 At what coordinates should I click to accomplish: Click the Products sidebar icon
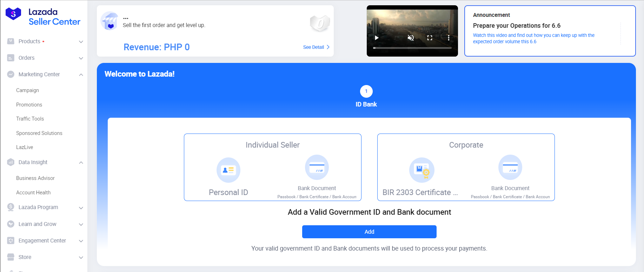11,41
